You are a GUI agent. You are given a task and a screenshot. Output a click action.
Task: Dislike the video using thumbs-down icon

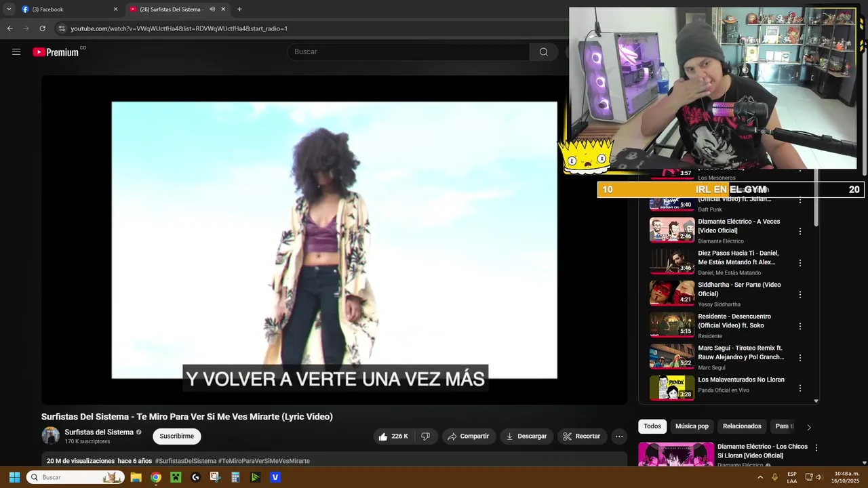(426, 436)
